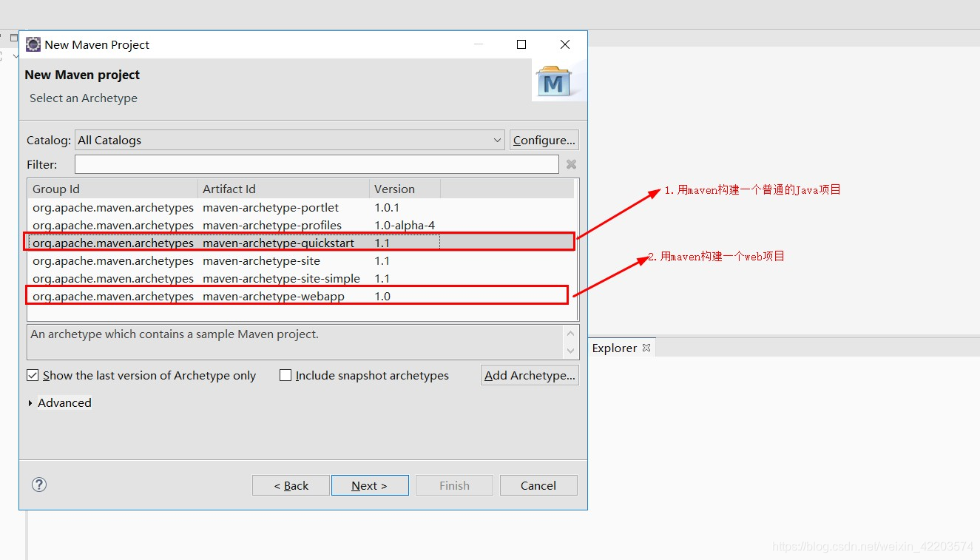Screen dimensions: 980x560
Task: Select the maven-archetype-portlet row
Action: pyautogui.click(x=300, y=208)
